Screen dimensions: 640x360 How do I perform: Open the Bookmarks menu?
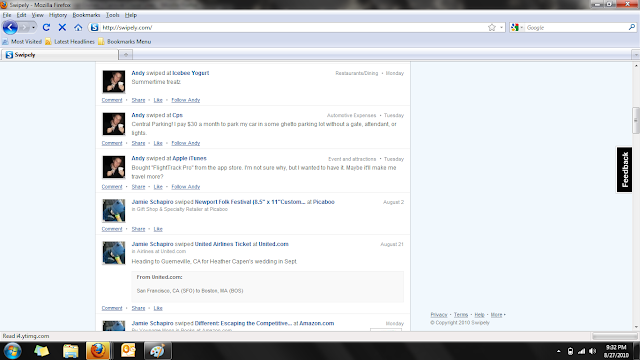tap(86, 15)
